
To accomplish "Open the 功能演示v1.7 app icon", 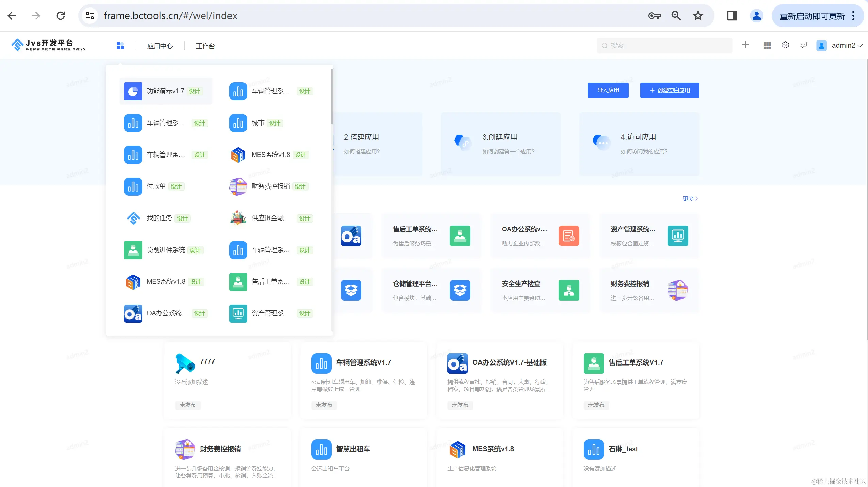I will pyautogui.click(x=133, y=91).
